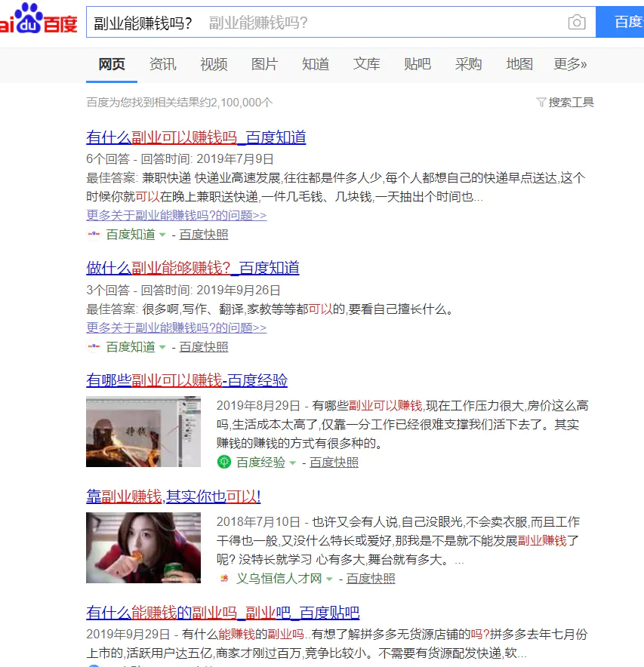Select the 网页 tab
The image size is (644, 667).
coord(112,64)
